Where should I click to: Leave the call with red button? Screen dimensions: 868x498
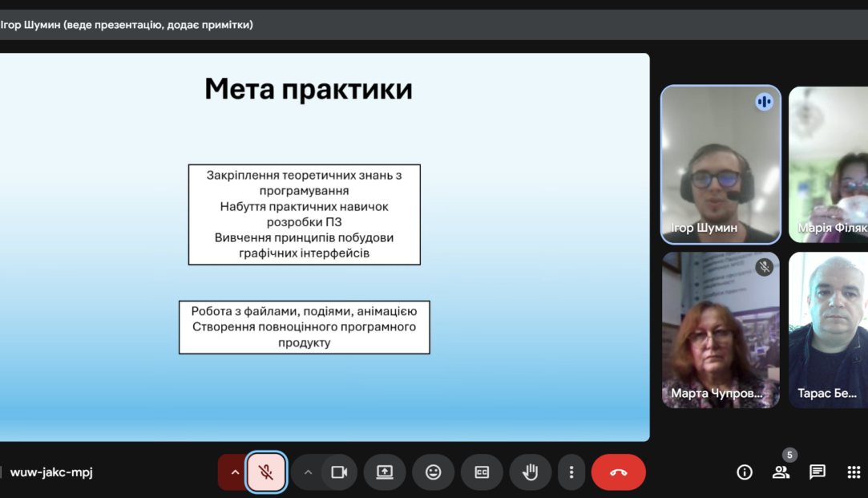618,472
